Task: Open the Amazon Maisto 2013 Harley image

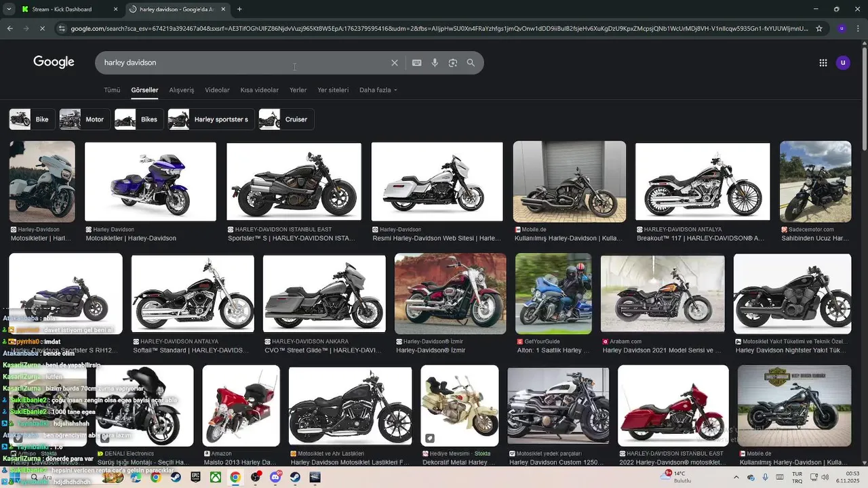Action: click(241, 405)
